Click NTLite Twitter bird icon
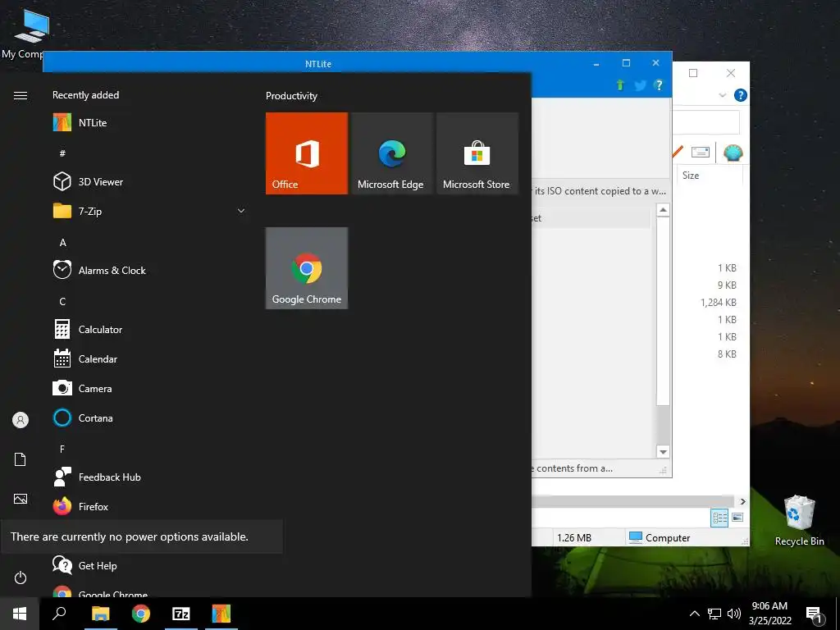Viewport: 840px width, 630px height. pyautogui.click(x=640, y=85)
